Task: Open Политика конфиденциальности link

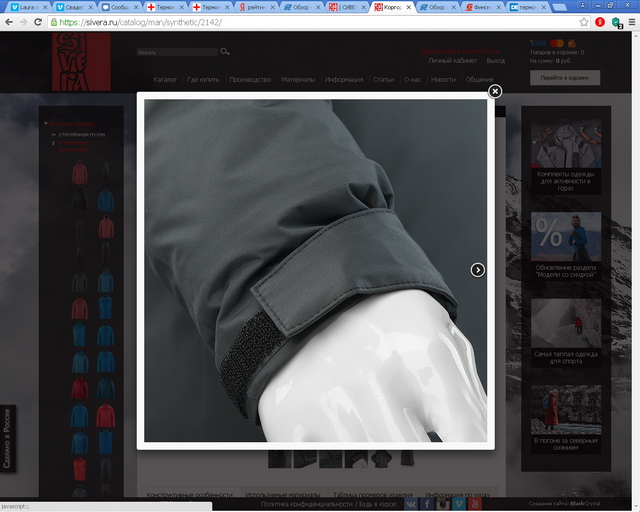Action: (x=306, y=504)
